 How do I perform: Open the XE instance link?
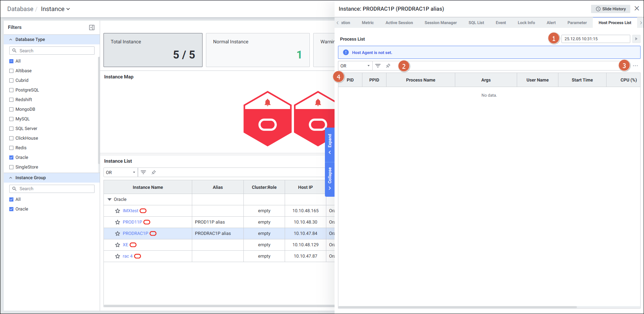tap(125, 245)
